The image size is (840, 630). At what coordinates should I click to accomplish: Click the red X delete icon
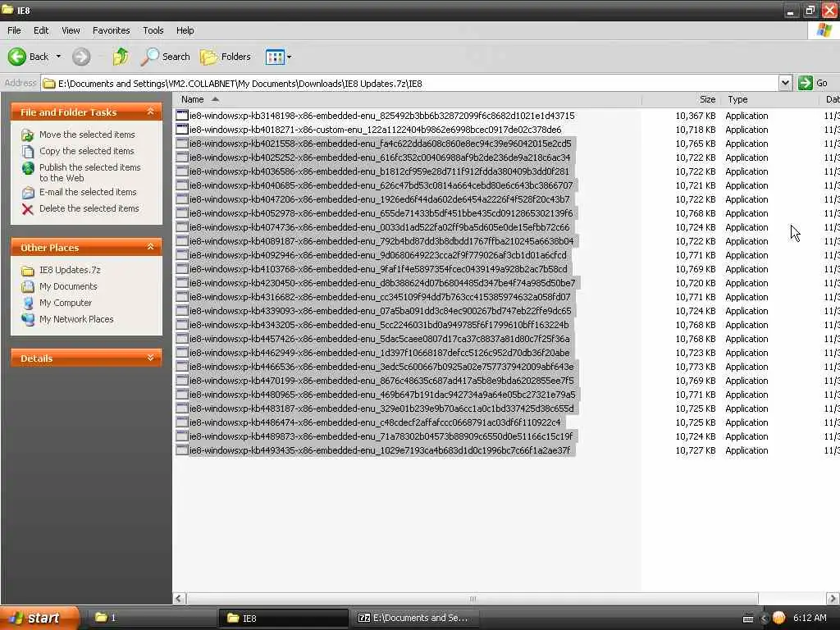pyautogui.click(x=28, y=209)
